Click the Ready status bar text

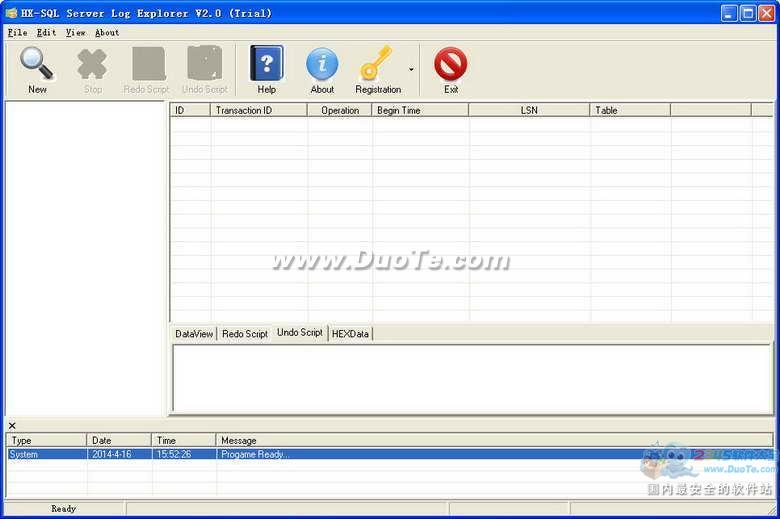[63, 509]
